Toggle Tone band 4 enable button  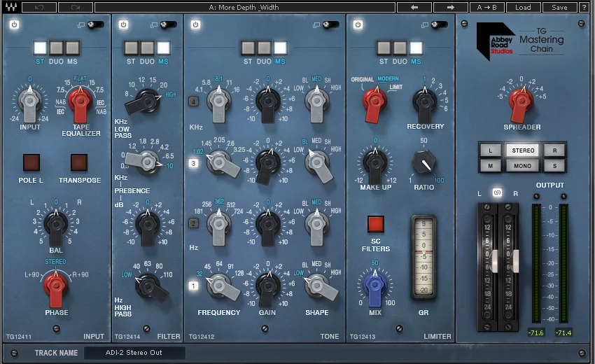click(x=193, y=101)
